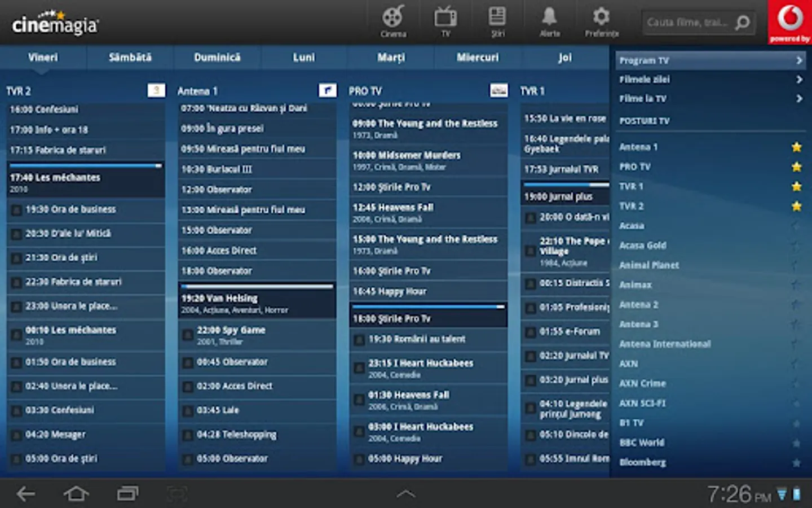Tap the recent apps button
812x508 pixels.
pos(128,494)
